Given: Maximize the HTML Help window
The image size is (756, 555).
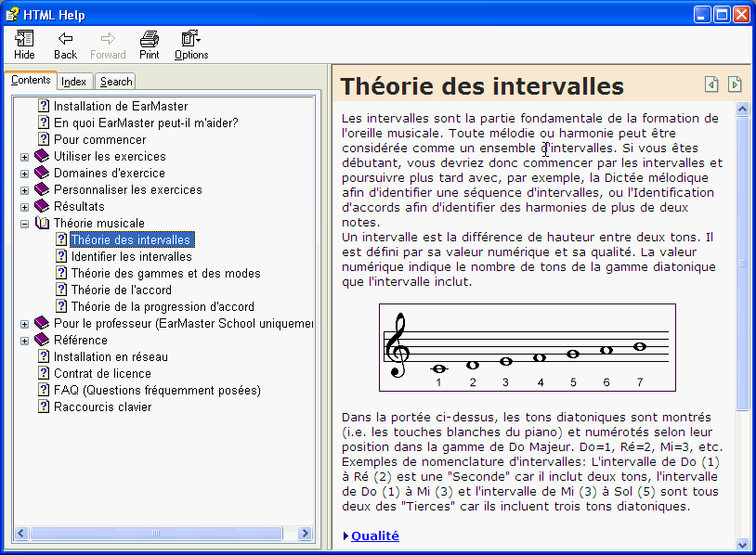Looking at the screenshot, I should pos(722,15).
